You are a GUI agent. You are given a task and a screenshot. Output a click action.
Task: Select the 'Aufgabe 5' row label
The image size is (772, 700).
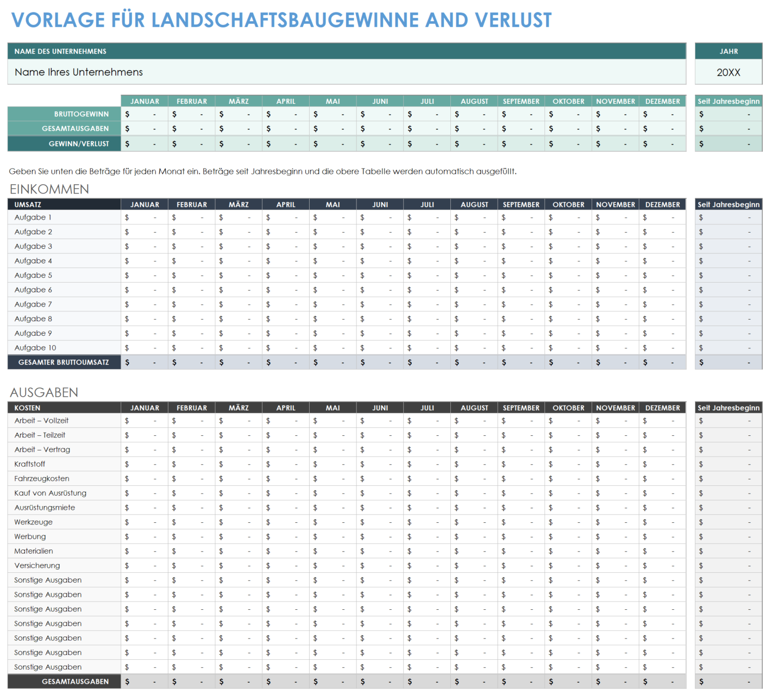coord(64,276)
